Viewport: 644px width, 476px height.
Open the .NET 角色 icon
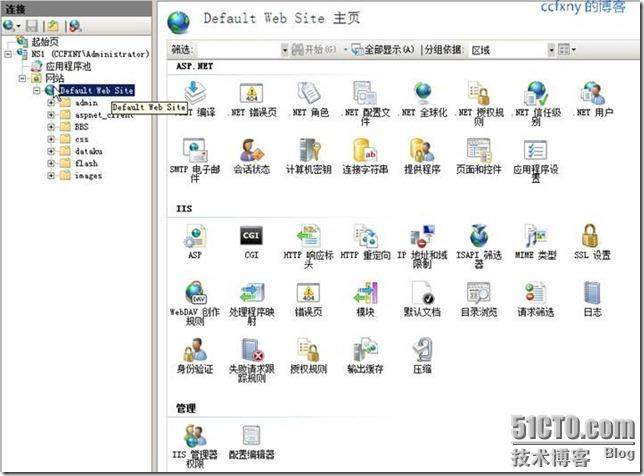pyautogui.click(x=308, y=99)
